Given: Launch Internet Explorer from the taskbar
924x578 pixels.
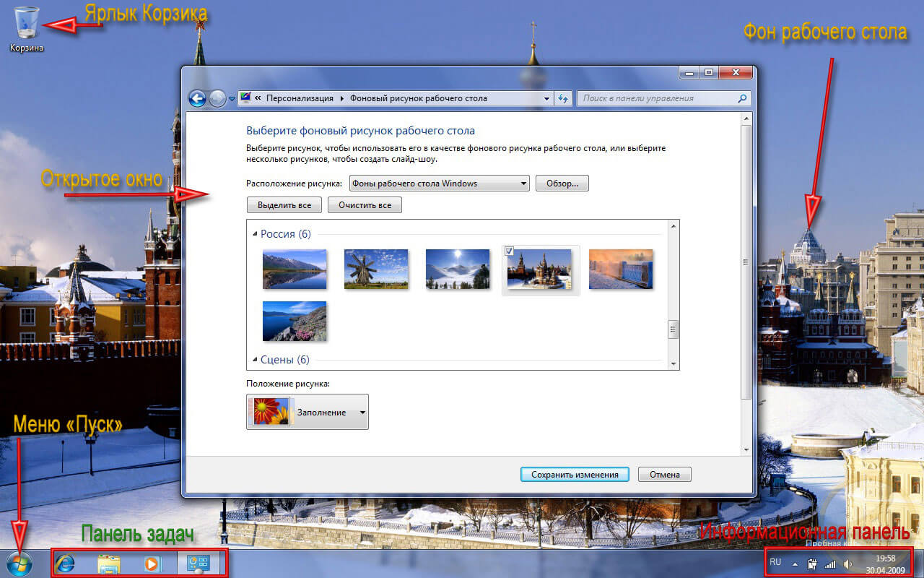Looking at the screenshot, I should [x=65, y=564].
